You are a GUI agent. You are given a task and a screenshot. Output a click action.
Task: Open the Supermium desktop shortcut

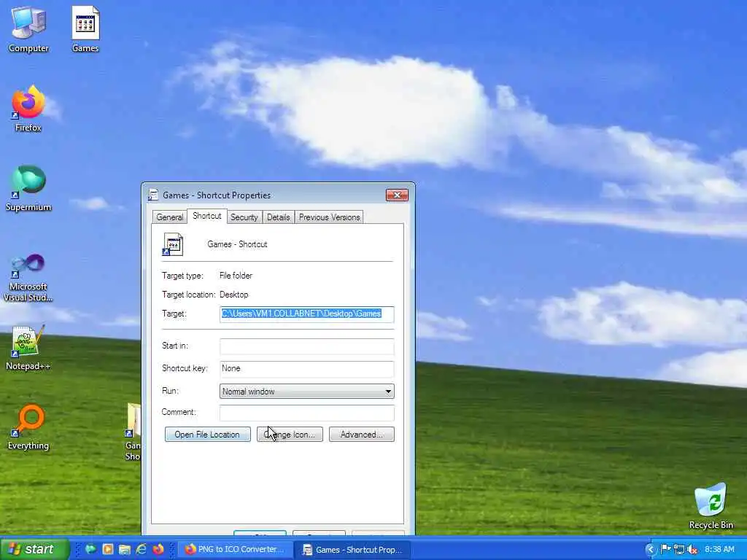pyautogui.click(x=28, y=188)
